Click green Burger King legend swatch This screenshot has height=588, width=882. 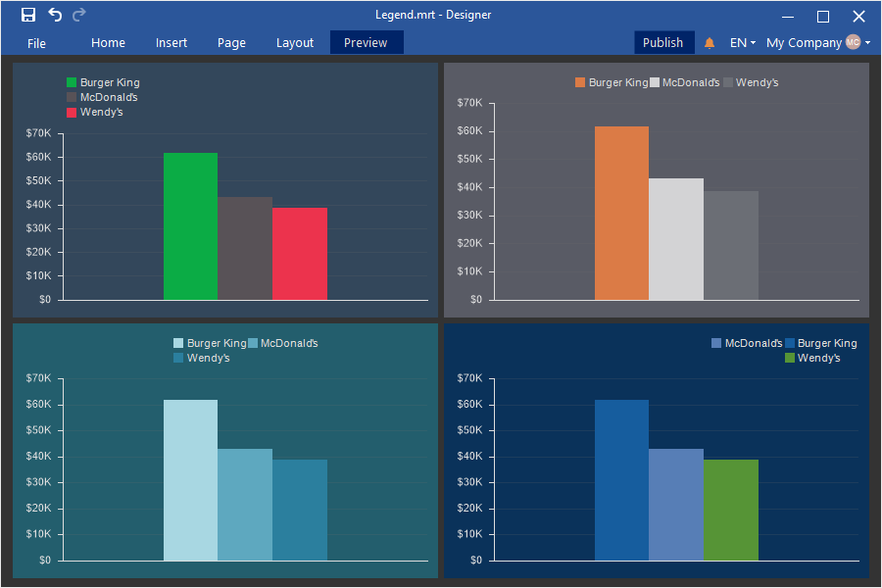tap(72, 82)
